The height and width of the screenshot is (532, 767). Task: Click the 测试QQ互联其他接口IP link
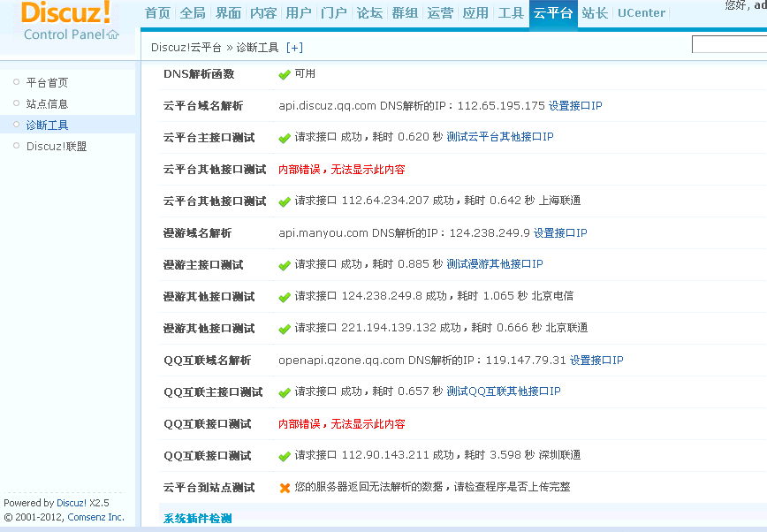tap(504, 391)
